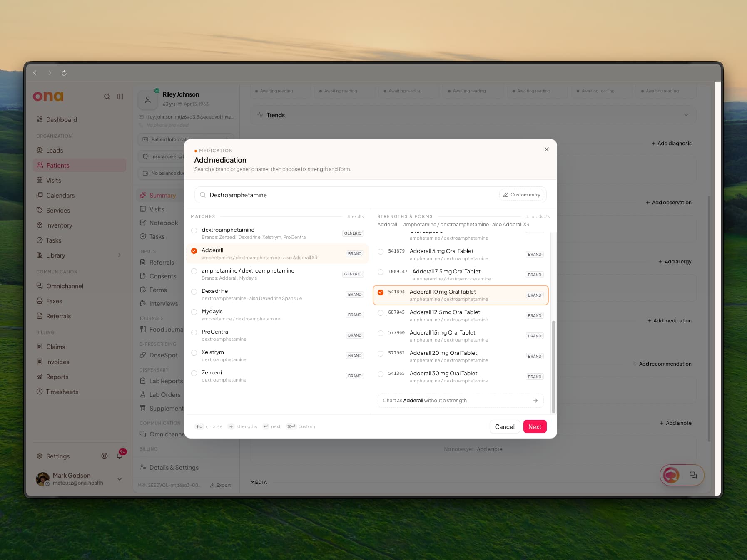Click the strengths list scrollbar
Screen dimensions: 747x560
(x=553, y=367)
